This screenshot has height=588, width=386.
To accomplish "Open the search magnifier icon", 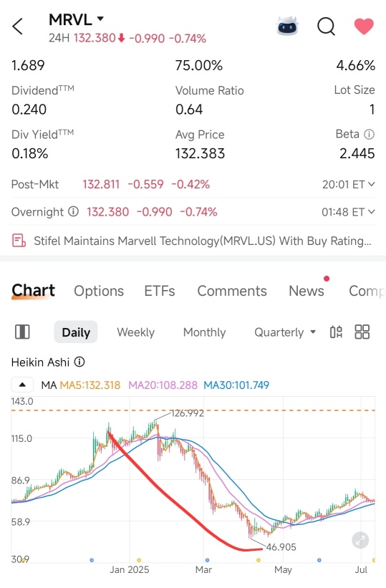I will [326, 26].
